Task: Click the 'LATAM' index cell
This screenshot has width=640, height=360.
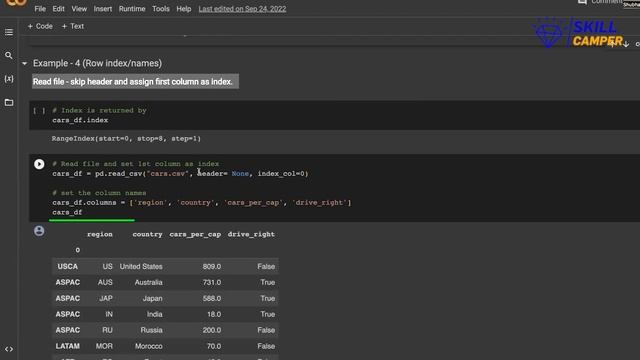Action: (67, 346)
